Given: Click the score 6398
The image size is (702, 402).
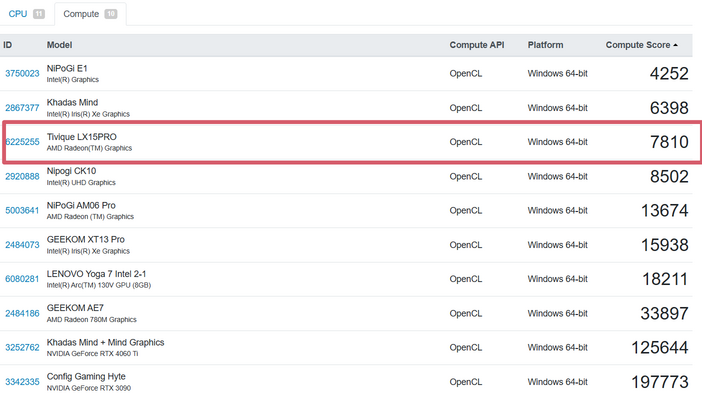Looking at the screenshot, I should click(x=669, y=108).
